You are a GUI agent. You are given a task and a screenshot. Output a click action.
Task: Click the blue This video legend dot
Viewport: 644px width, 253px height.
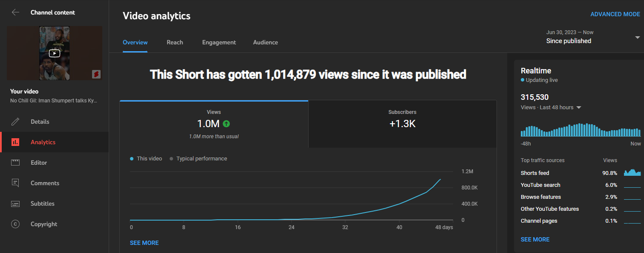pyautogui.click(x=132, y=159)
